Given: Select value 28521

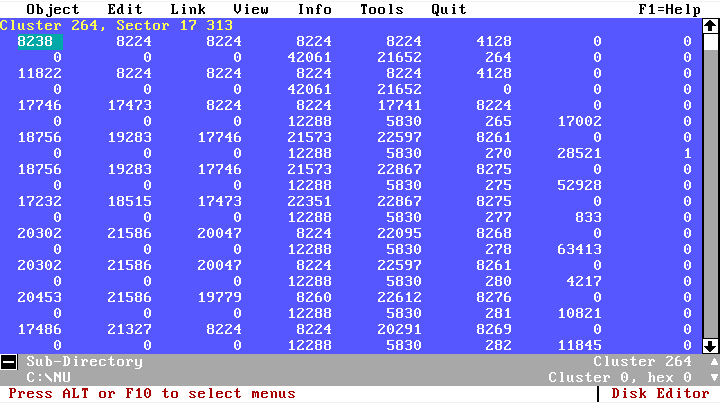Looking at the screenshot, I should point(579,153).
